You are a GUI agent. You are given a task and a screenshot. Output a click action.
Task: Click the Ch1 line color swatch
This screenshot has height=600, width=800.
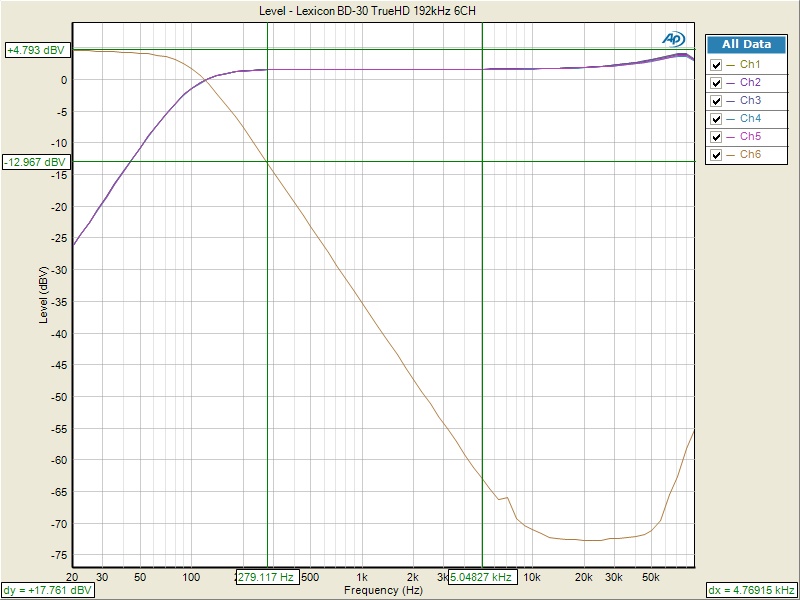[731, 65]
